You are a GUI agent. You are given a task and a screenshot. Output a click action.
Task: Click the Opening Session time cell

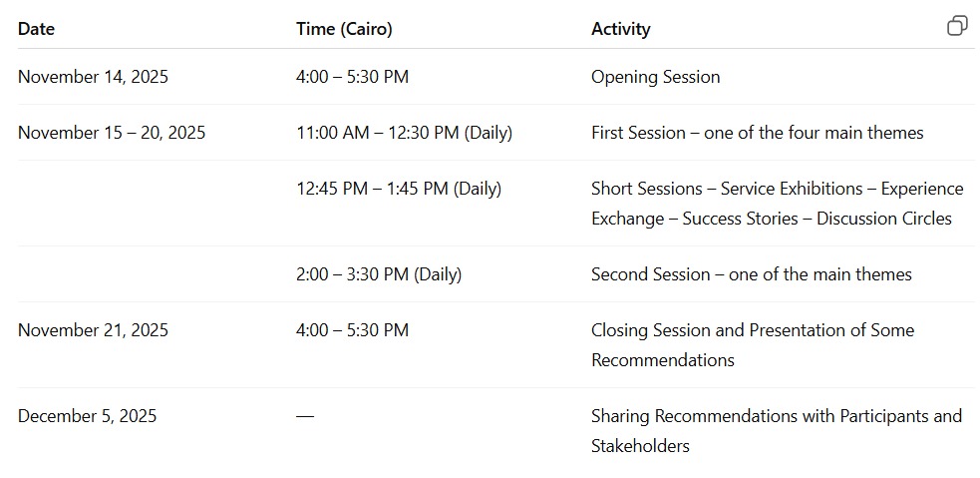[352, 77]
